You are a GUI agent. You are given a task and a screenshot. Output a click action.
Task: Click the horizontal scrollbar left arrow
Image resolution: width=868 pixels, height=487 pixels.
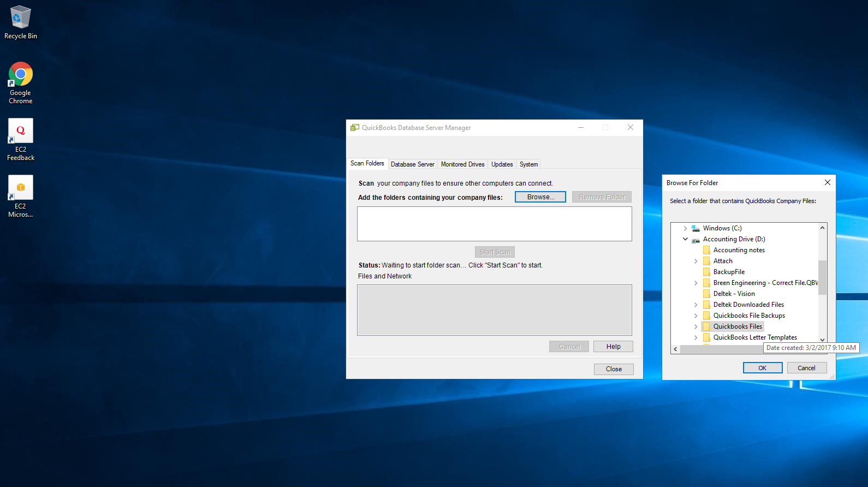tap(676, 349)
